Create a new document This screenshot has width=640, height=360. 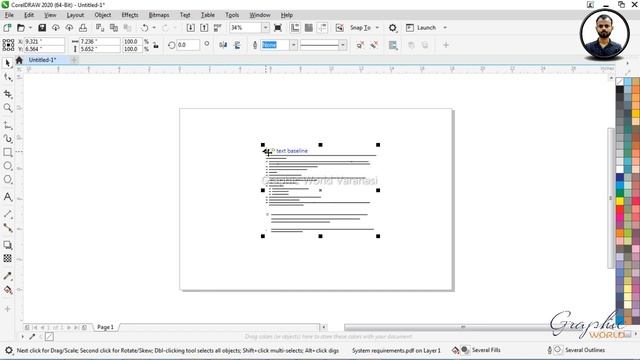[7, 28]
